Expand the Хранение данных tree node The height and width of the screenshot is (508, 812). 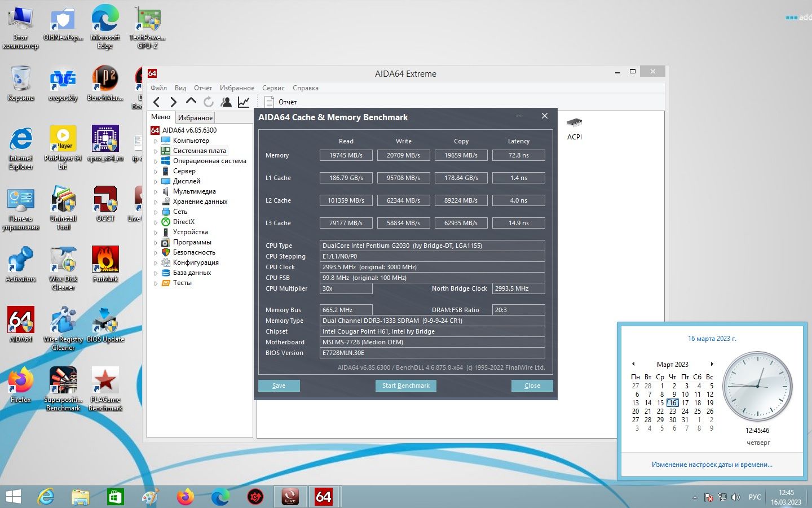pyautogui.click(x=156, y=202)
